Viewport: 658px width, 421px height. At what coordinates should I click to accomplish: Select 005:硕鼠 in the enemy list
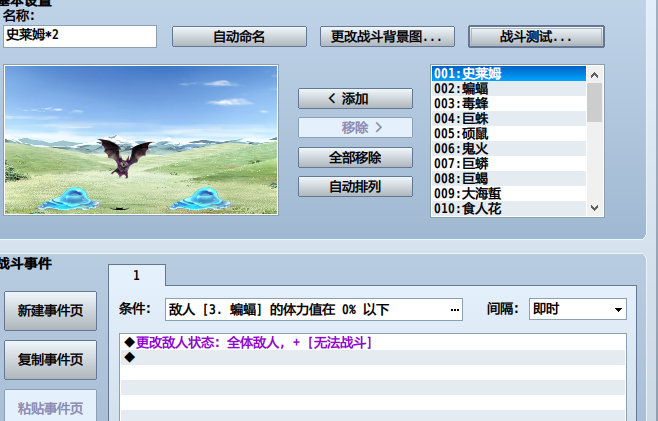click(x=509, y=133)
